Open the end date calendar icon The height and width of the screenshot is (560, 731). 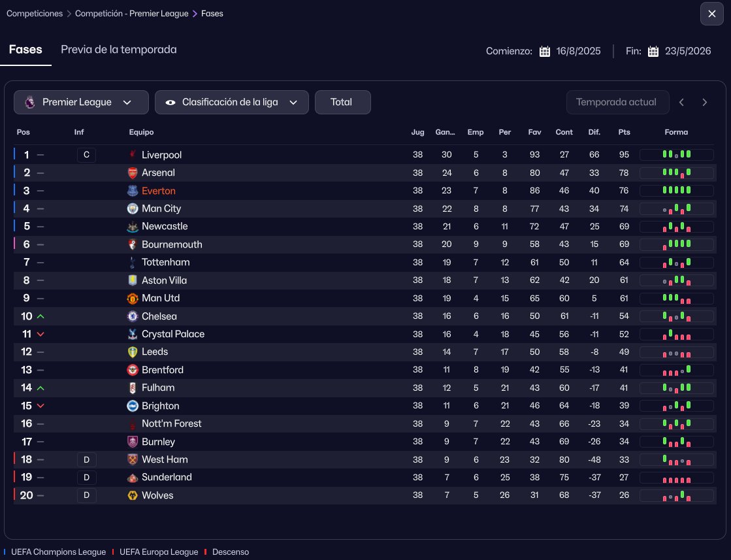tap(653, 52)
